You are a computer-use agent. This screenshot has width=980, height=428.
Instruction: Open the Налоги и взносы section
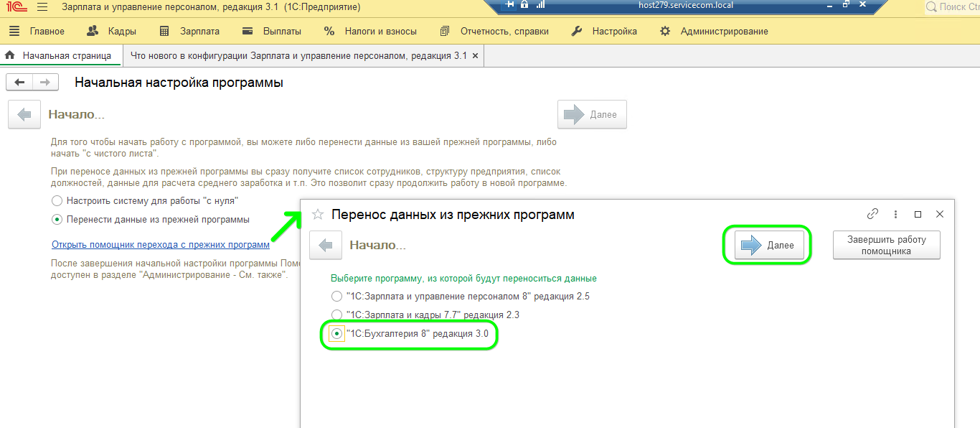point(370,32)
